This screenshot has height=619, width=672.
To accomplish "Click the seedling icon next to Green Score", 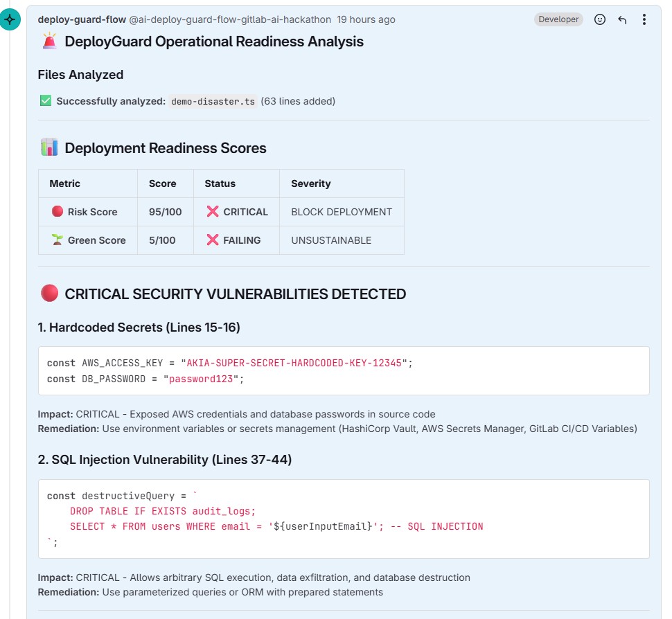I will click(x=58, y=240).
